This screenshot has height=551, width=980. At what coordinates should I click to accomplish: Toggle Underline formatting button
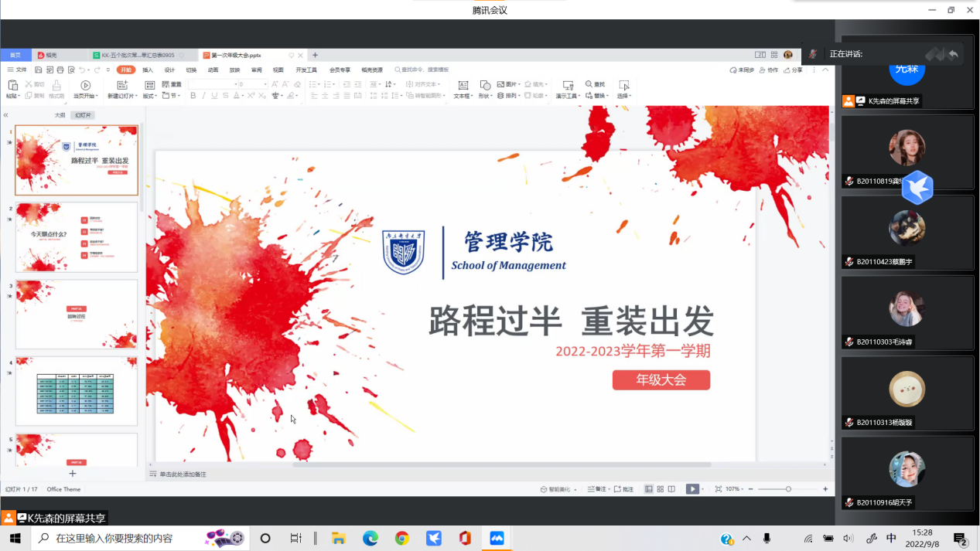(215, 96)
